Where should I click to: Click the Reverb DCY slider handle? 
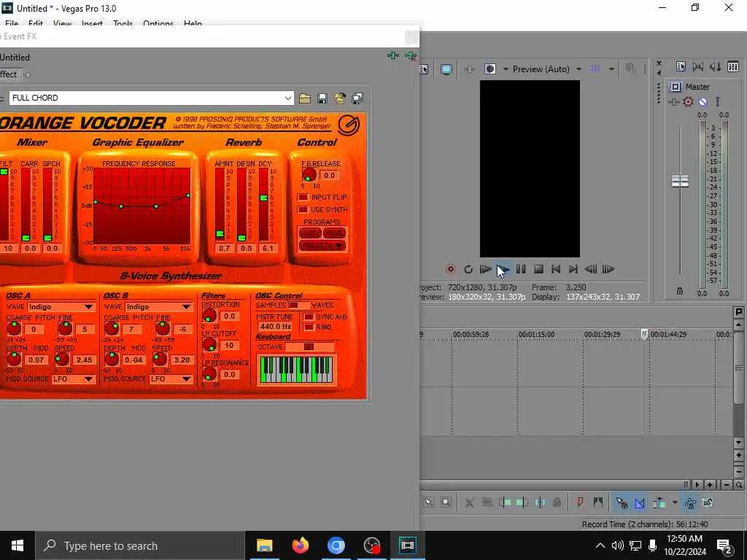coord(263,198)
